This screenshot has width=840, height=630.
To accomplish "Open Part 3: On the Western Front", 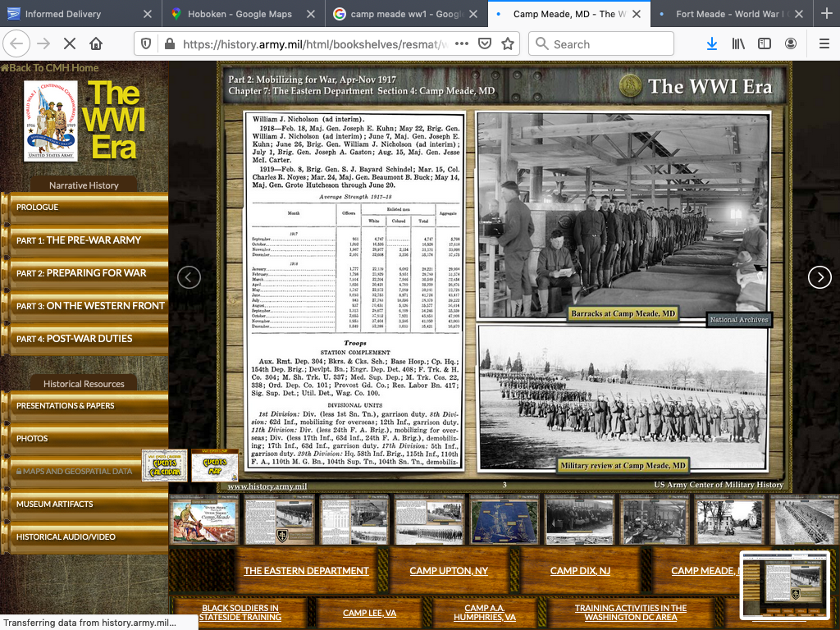I will pos(90,306).
